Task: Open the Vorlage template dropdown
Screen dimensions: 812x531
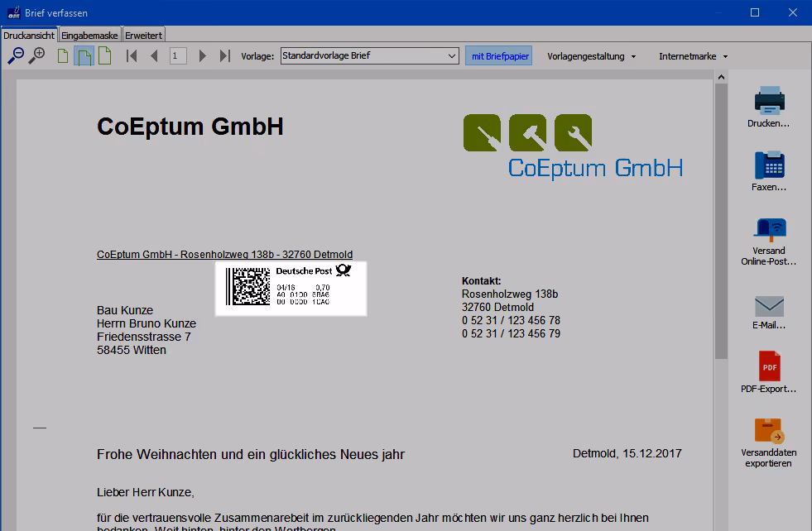Action: 370,56
